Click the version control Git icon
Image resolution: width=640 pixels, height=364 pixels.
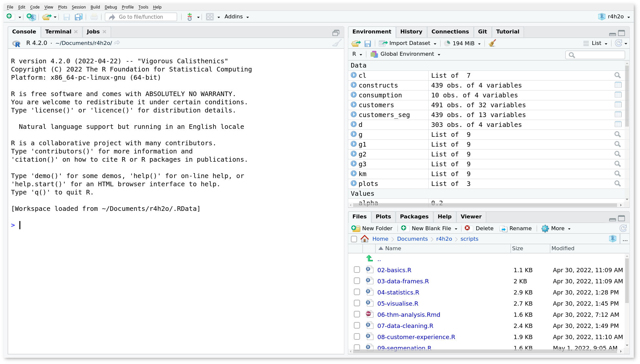pyautogui.click(x=189, y=17)
